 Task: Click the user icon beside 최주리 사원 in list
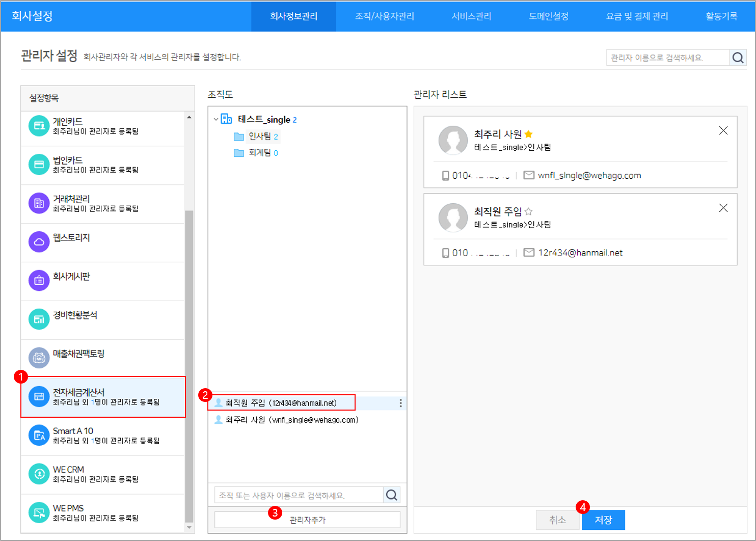click(x=219, y=420)
